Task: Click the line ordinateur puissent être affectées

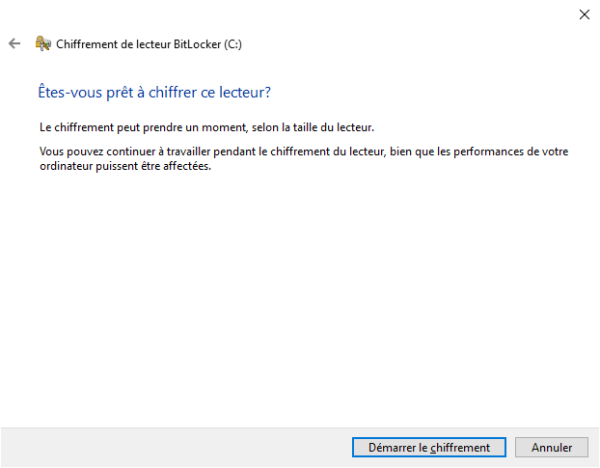Action: coord(125,166)
